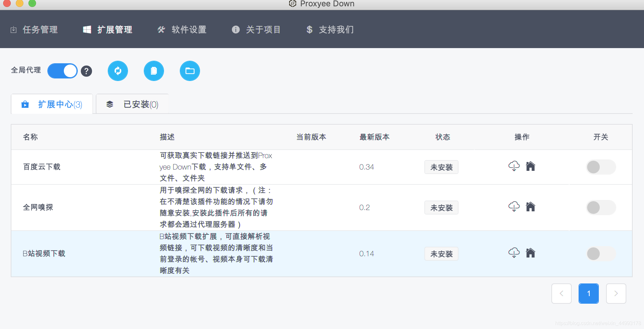
Task: Click the dollar icon beside 支持我们
Action: coord(310,30)
